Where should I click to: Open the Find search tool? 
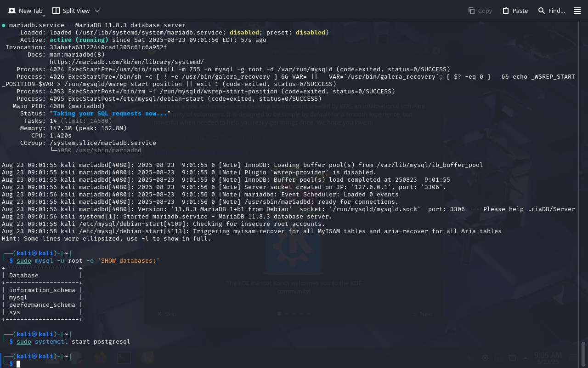point(551,11)
